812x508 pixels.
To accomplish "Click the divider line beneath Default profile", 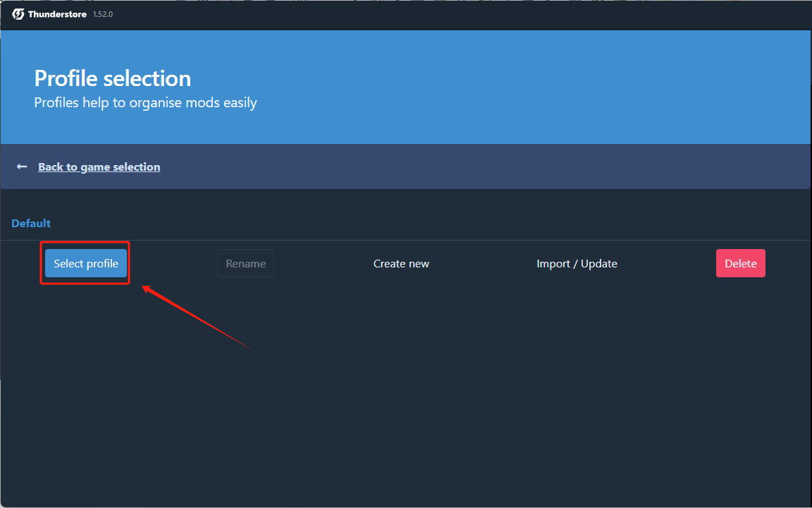I will (405, 240).
